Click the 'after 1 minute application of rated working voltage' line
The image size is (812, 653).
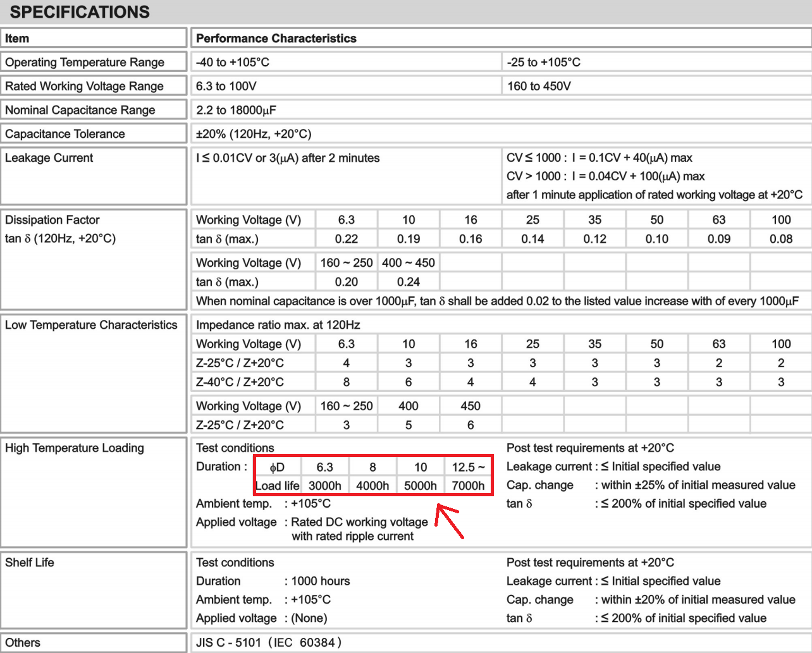655,195
